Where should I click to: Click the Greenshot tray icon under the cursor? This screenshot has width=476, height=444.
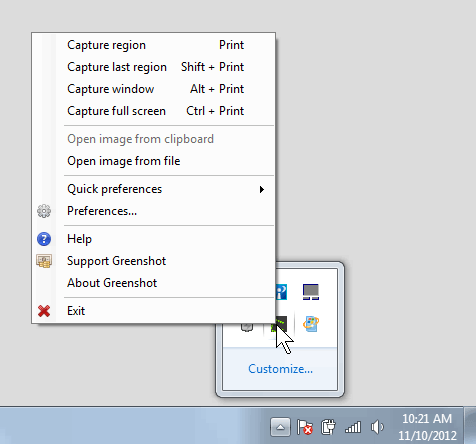[279, 324]
